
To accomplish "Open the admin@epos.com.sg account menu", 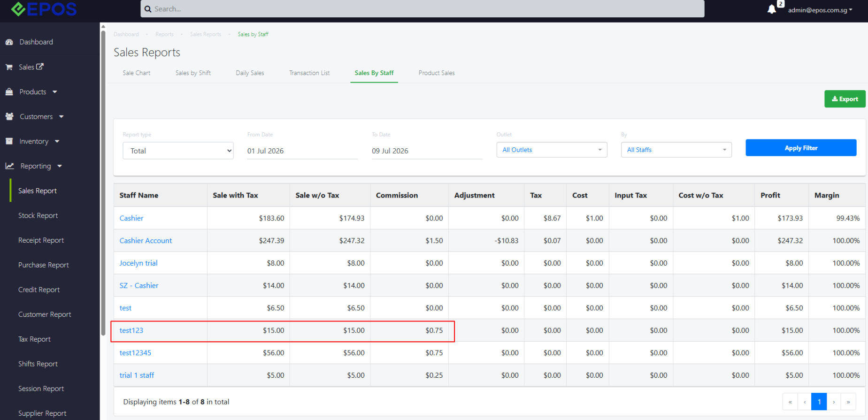I will [820, 10].
